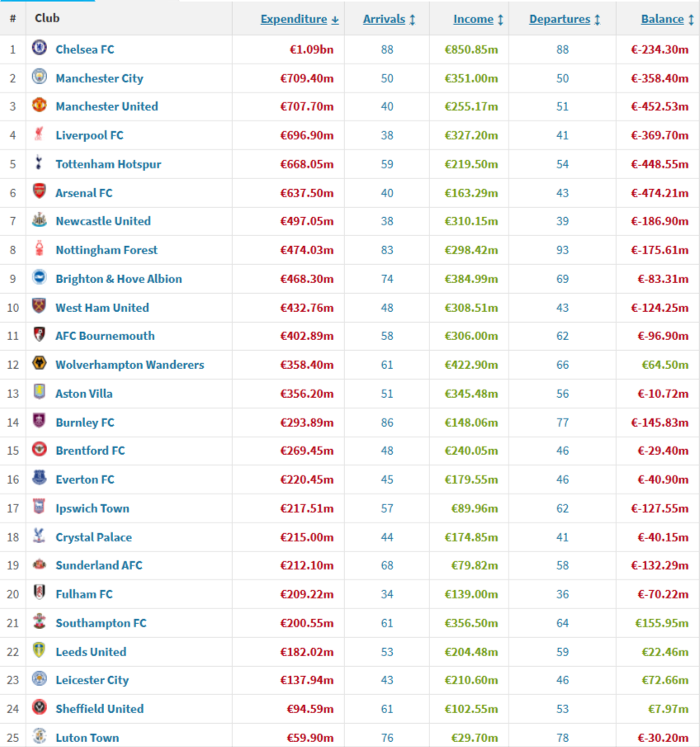This screenshot has height=747, width=700.
Task: Open the Newcastle United club link
Action: [103, 221]
